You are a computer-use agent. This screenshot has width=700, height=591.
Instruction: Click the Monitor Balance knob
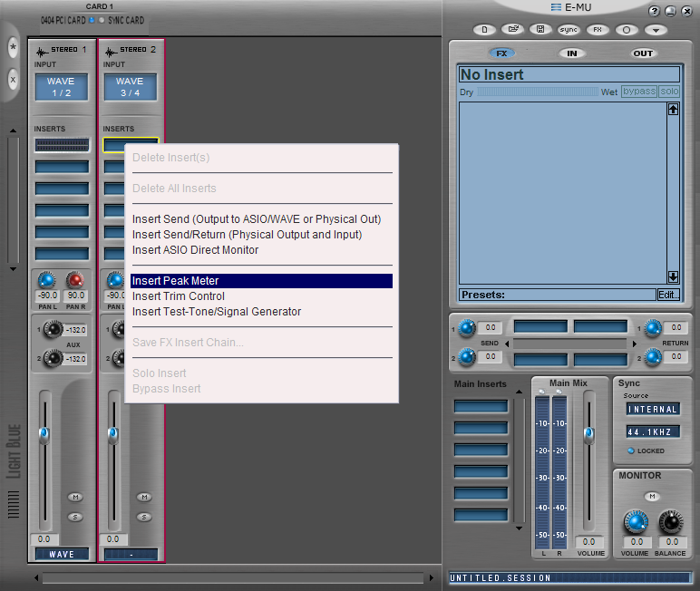671,522
